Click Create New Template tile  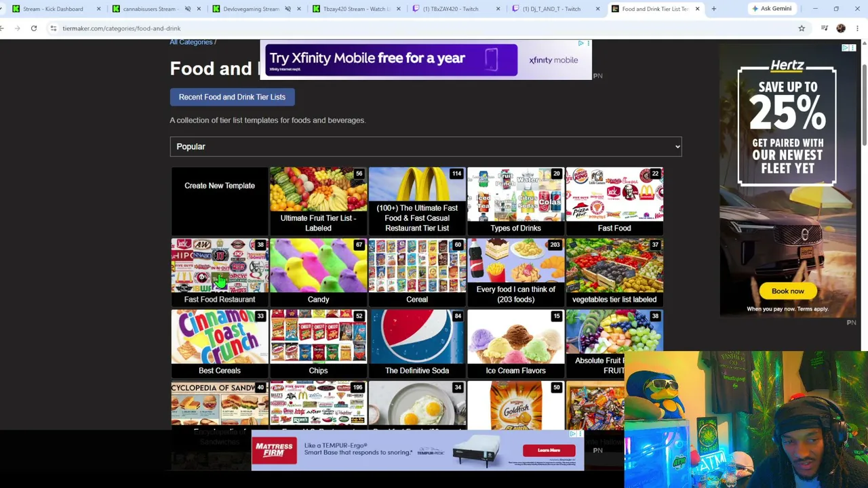220,201
